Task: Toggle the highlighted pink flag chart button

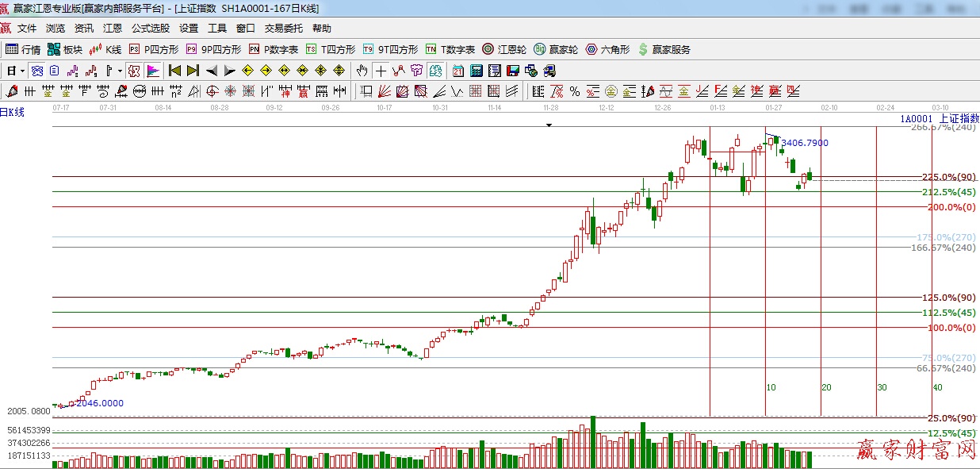Action: pyautogui.click(x=153, y=71)
